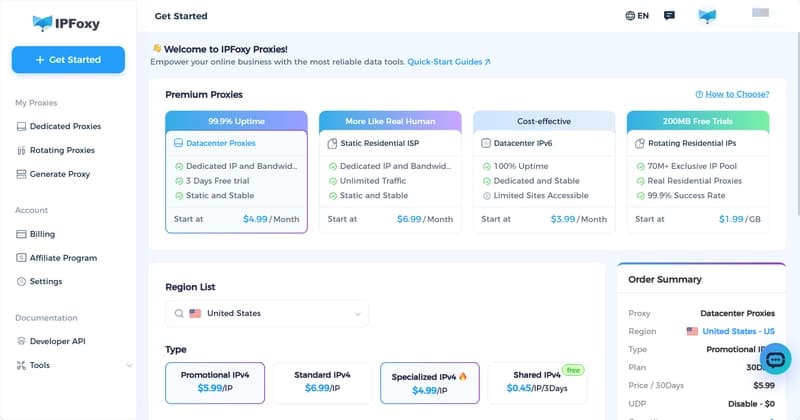Click the US flag in region selector
800x420 pixels.
point(195,313)
